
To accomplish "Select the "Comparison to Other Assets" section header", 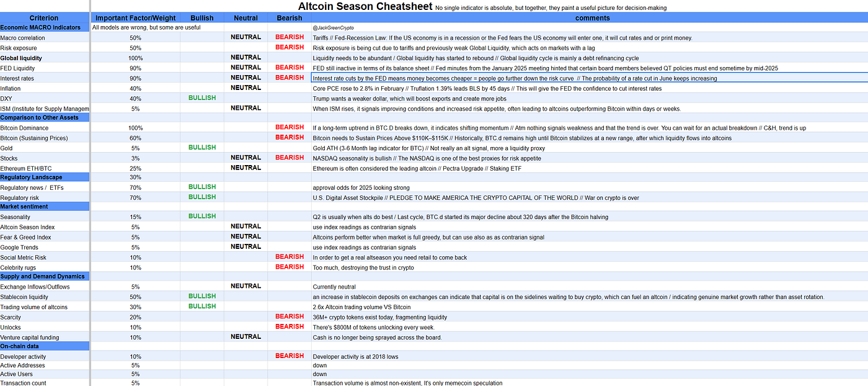I will point(45,117).
